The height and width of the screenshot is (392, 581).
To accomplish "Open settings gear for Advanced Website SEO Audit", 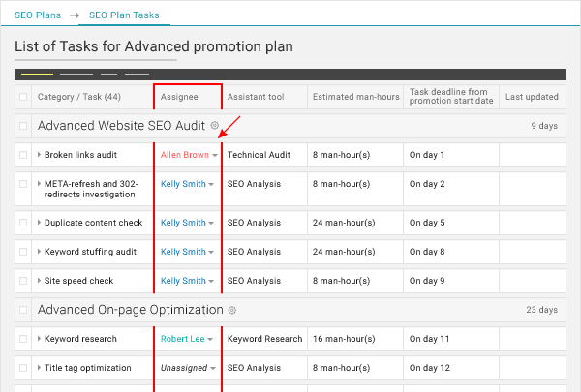I will (x=215, y=125).
